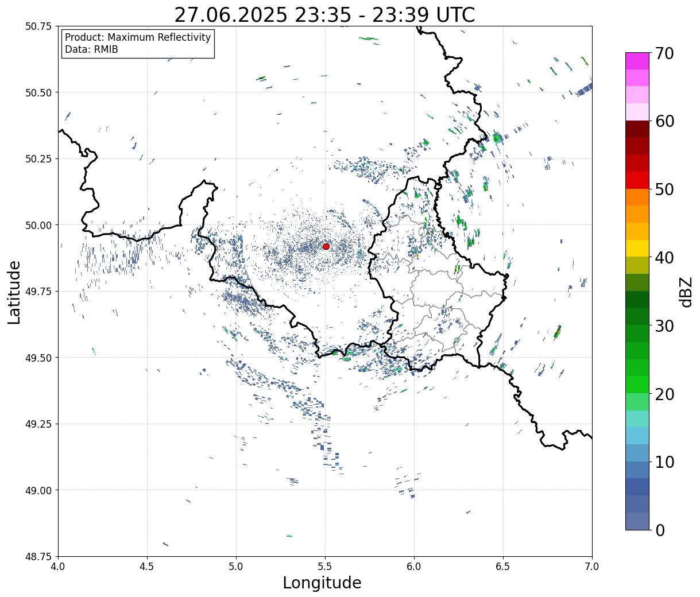Click the 'dBZ' colorbar label
Viewport: 700px width, 597px height.
click(686, 291)
